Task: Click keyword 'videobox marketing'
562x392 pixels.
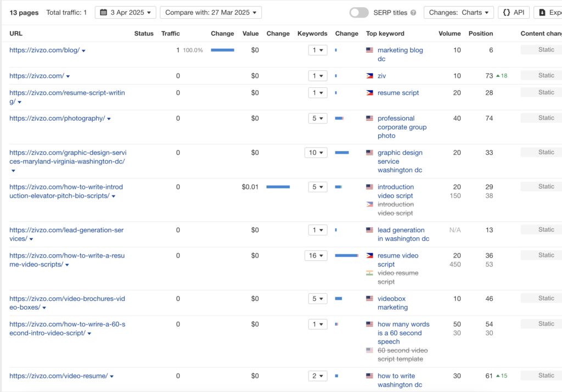Action: (392, 303)
